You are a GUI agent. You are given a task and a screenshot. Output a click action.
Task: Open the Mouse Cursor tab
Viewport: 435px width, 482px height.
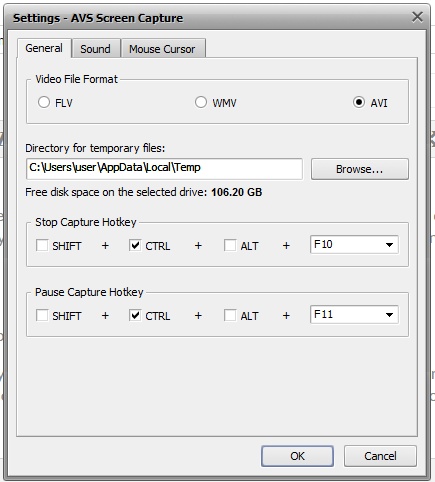[163, 49]
